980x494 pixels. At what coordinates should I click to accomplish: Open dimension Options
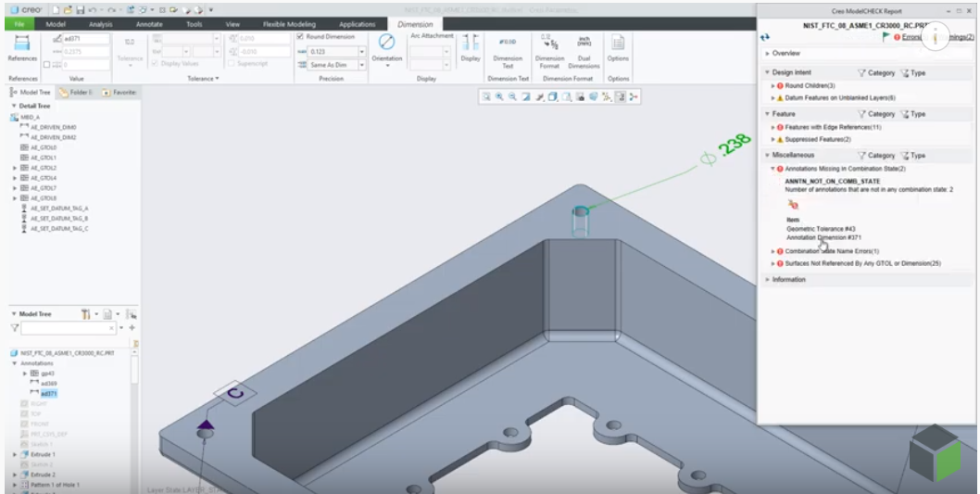coord(618,46)
